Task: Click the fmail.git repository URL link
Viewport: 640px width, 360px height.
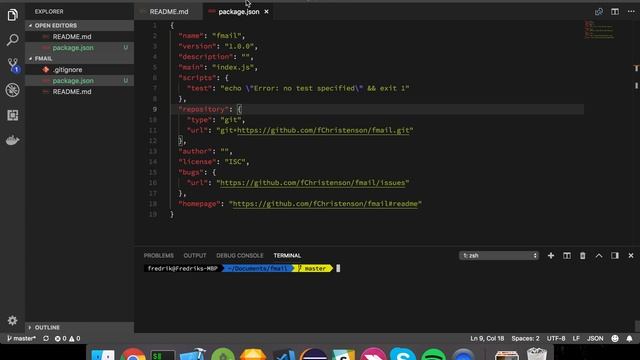Action: (x=323, y=130)
